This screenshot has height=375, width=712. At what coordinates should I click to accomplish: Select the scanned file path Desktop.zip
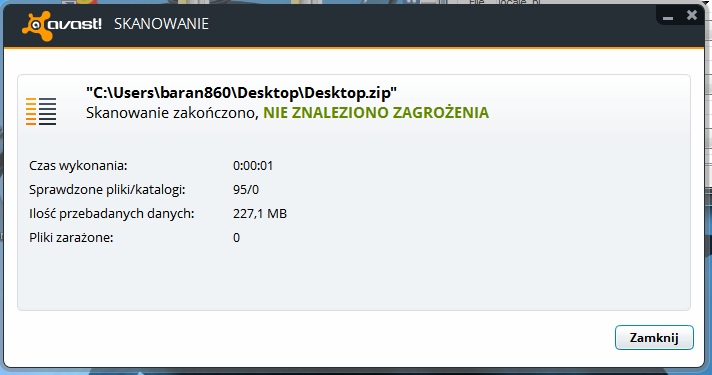[x=242, y=93]
